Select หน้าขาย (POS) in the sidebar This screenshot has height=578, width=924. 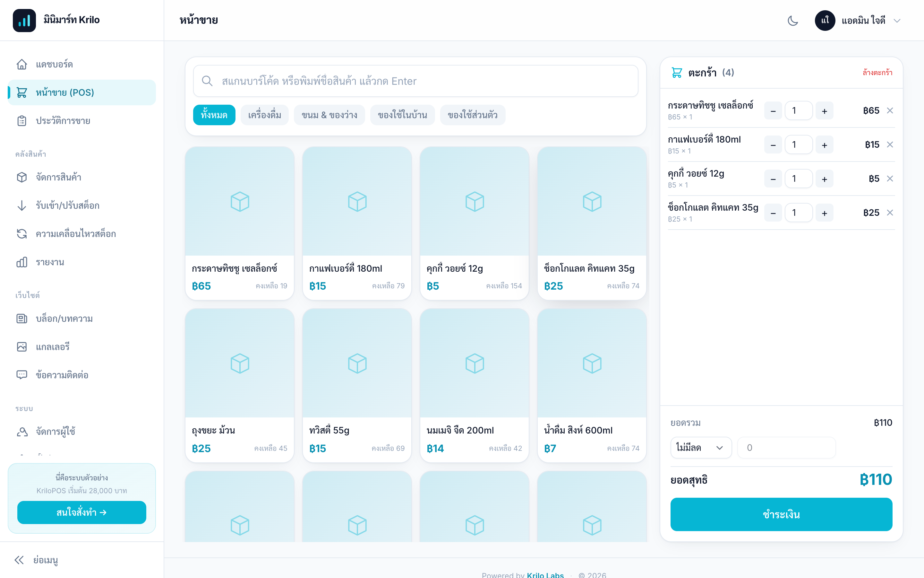[x=82, y=92]
